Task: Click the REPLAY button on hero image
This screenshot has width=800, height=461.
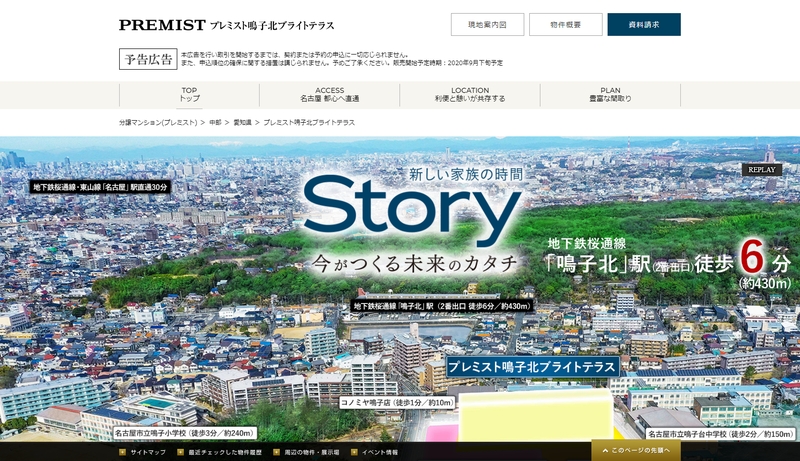Action: click(x=762, y=169)
